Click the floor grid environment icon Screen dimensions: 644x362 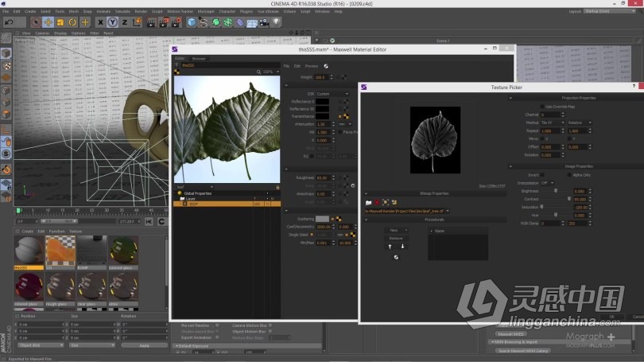click(x=252, y=22)
